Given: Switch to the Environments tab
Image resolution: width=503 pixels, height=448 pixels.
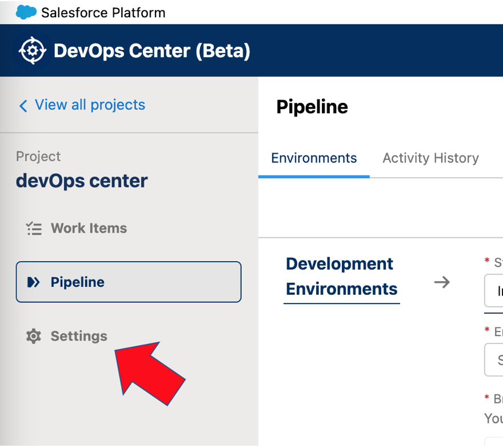Looking at the screenshot, I should tap(314, 158).
